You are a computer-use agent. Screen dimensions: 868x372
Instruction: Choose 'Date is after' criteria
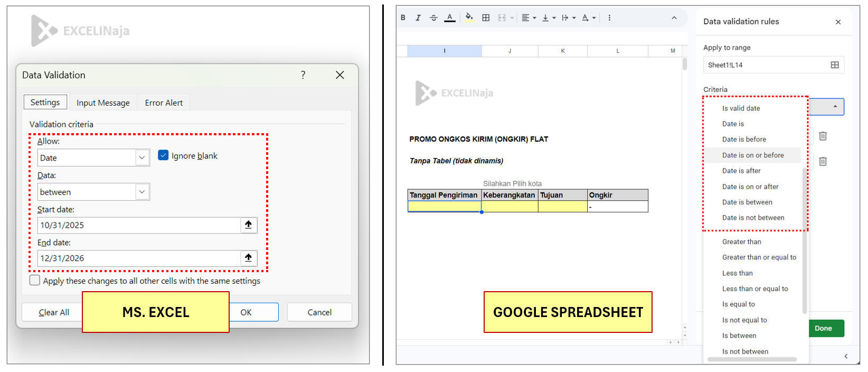point(741,171)
